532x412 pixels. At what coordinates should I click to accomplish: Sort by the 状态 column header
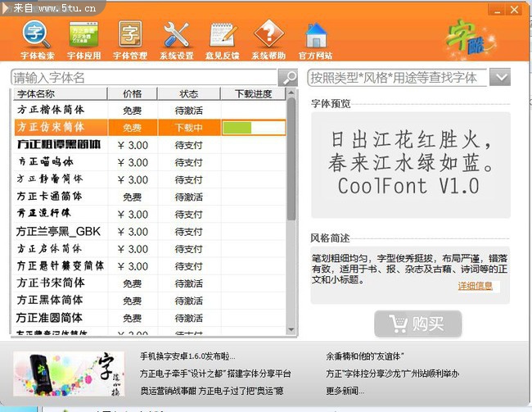[188, 94]
